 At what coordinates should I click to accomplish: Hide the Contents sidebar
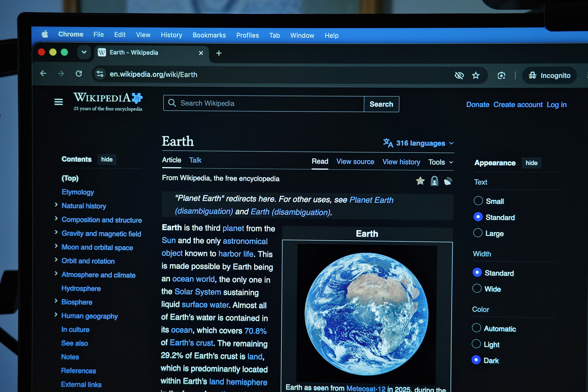(107, 159)
